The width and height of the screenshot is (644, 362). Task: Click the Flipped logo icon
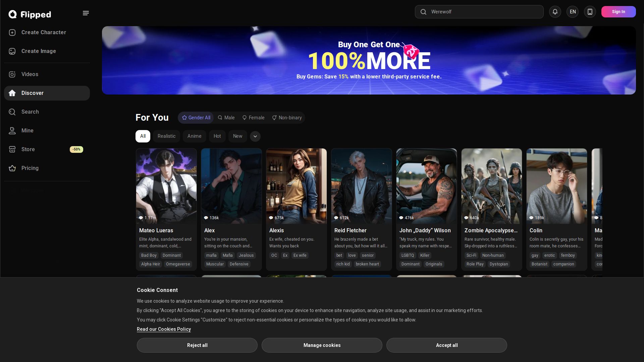[x=13, y=14]
